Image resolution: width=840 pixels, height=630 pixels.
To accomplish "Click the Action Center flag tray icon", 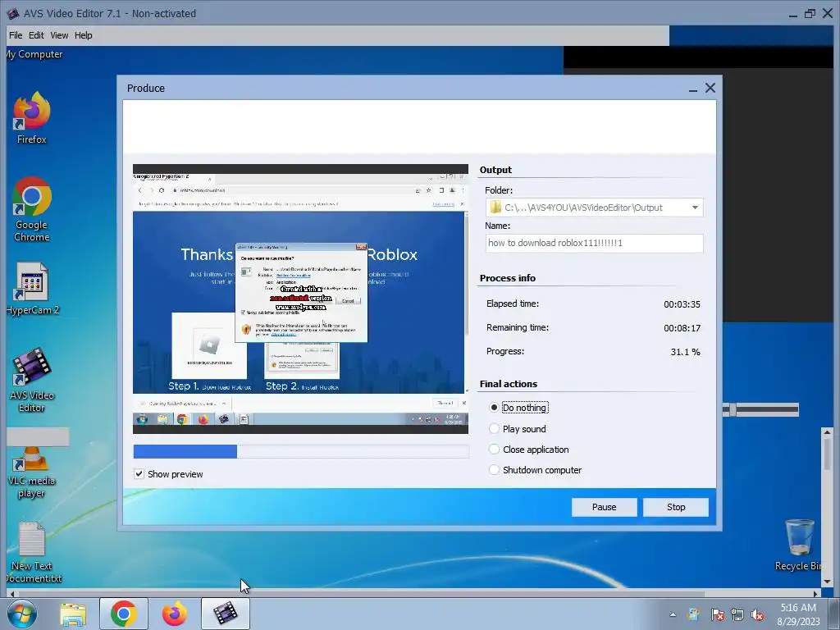I will click(717, 615).
